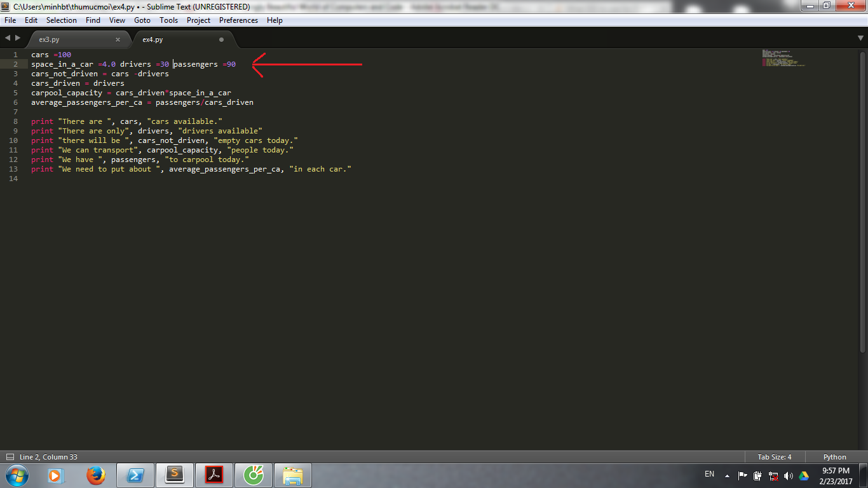Go to next tab with right arrow
868x488 pixels.
(17, 38)
